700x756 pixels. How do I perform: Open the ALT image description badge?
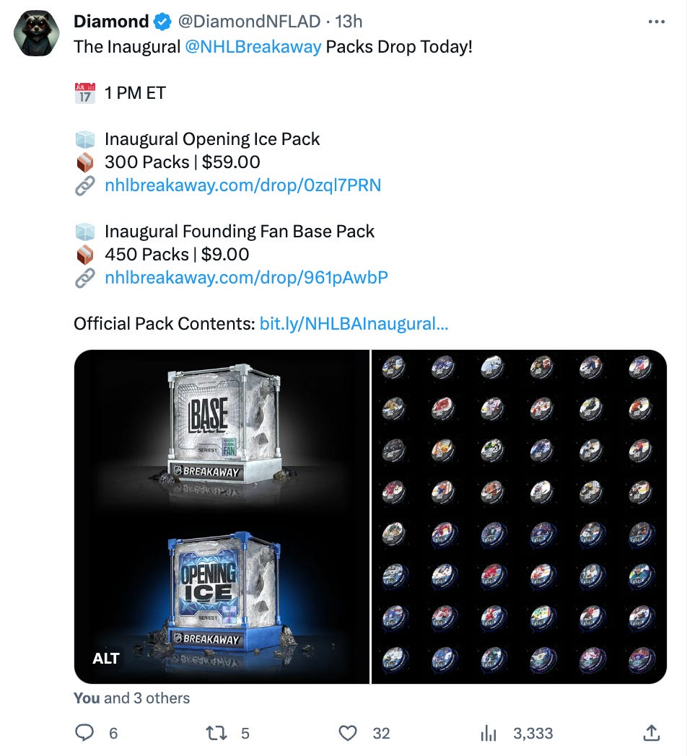click(x=105, y=658)
